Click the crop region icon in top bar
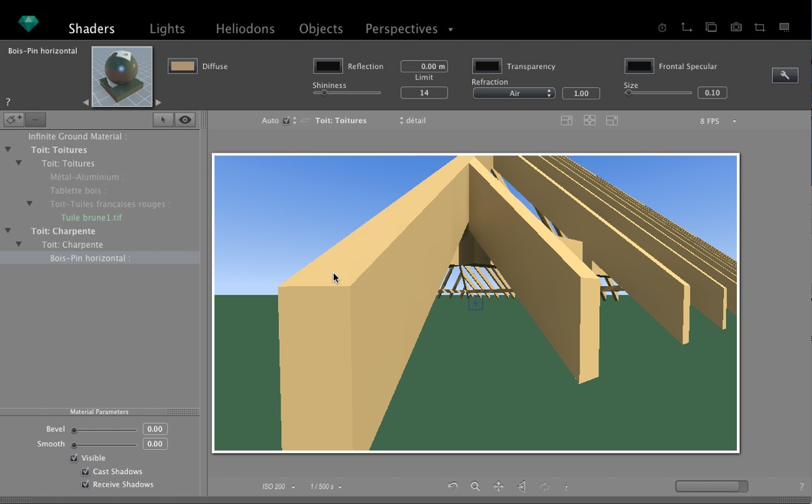 point(760,28)
